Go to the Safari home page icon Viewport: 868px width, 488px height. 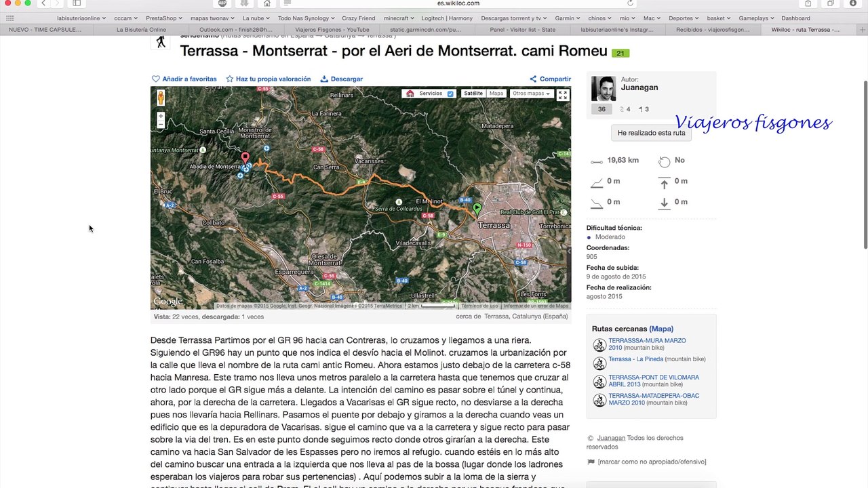267,3
